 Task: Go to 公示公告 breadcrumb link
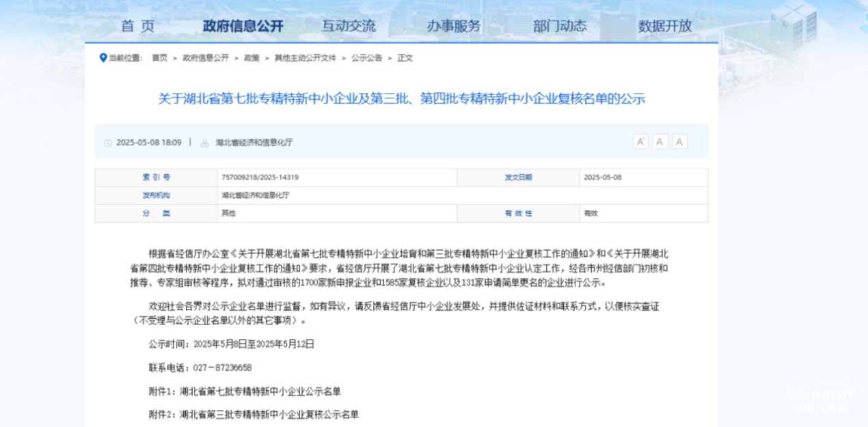(x=367, y=58)
